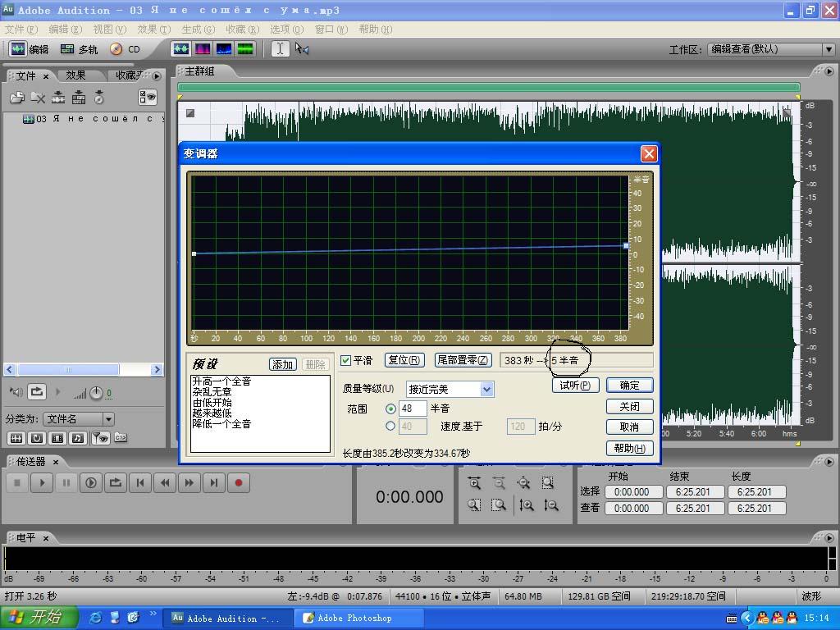The image size is (840, 630).
Task: Uncheck the 平滑 (smooth) checkbox
Action: tap(346, 360)
